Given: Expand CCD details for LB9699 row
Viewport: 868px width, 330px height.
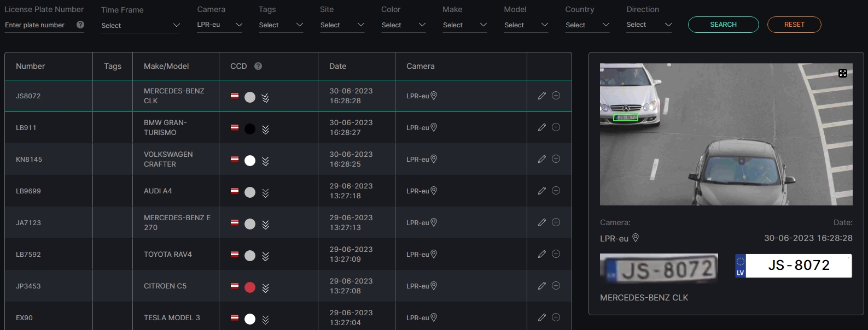Looking at the screenshot, I should click(x=265, y=193).
